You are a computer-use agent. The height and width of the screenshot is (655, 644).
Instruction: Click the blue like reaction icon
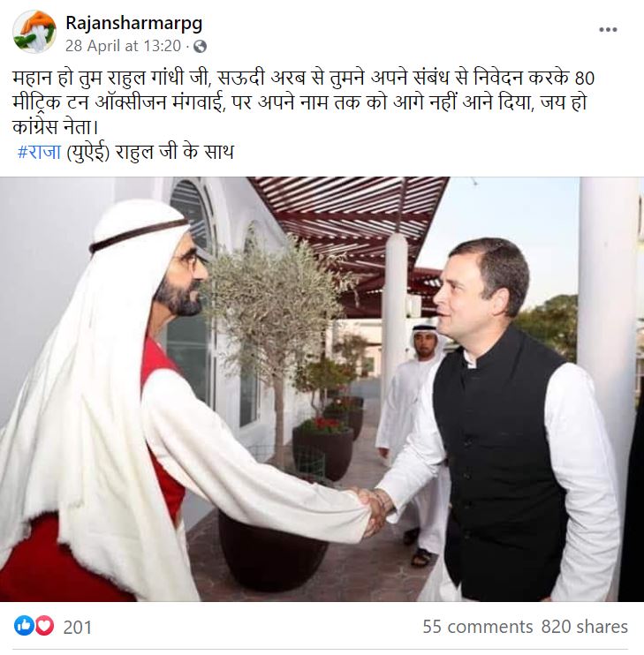point(24,625)
